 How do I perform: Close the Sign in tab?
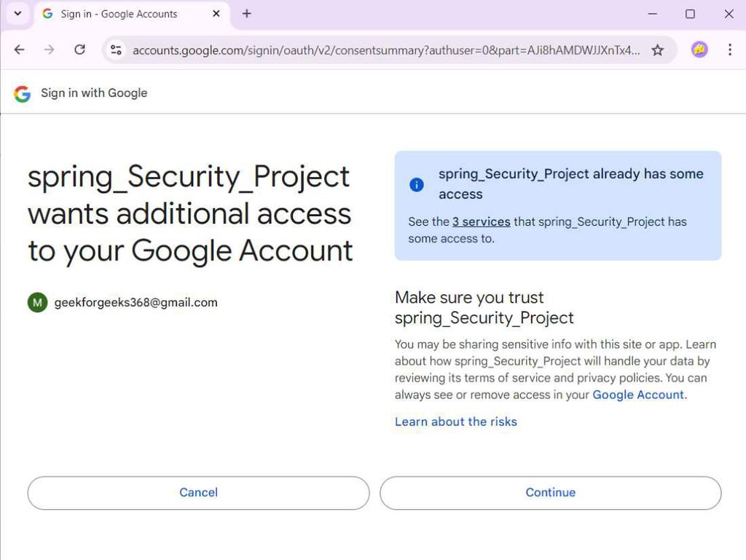[216, 14]
